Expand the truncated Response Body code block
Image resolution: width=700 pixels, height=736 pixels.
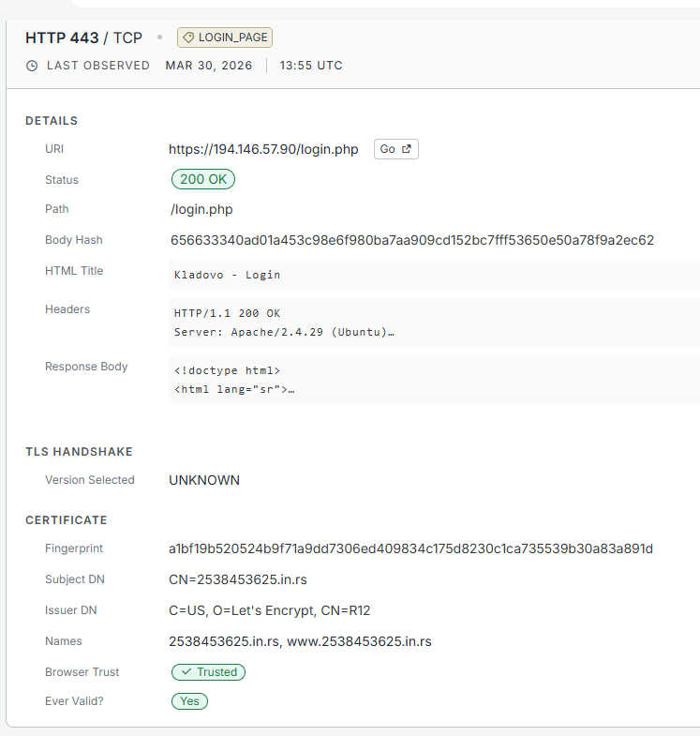pos(434,381)
